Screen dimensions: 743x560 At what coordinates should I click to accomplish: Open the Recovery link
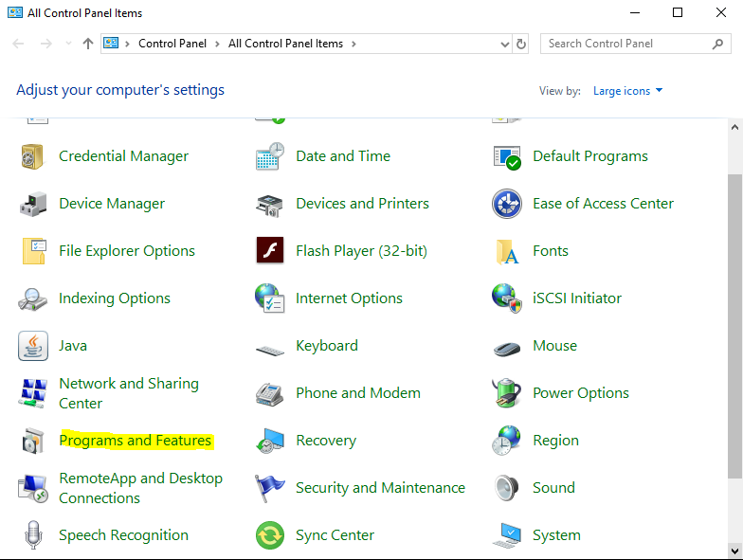[326, 441]
